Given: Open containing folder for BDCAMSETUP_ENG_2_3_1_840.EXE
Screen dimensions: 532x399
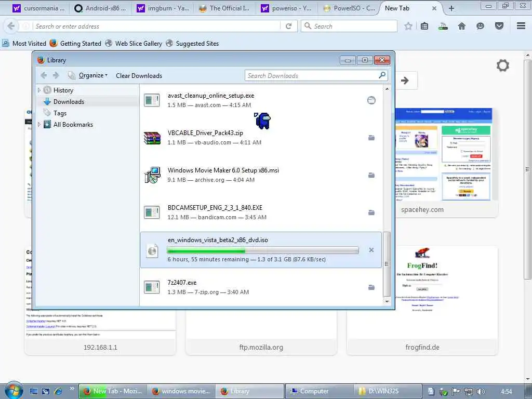Looking at the screenshot, I should click(371, 212).
